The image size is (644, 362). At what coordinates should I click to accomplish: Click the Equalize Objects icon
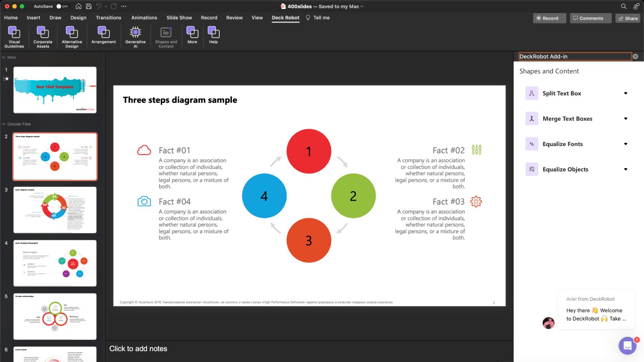point(532,169)
